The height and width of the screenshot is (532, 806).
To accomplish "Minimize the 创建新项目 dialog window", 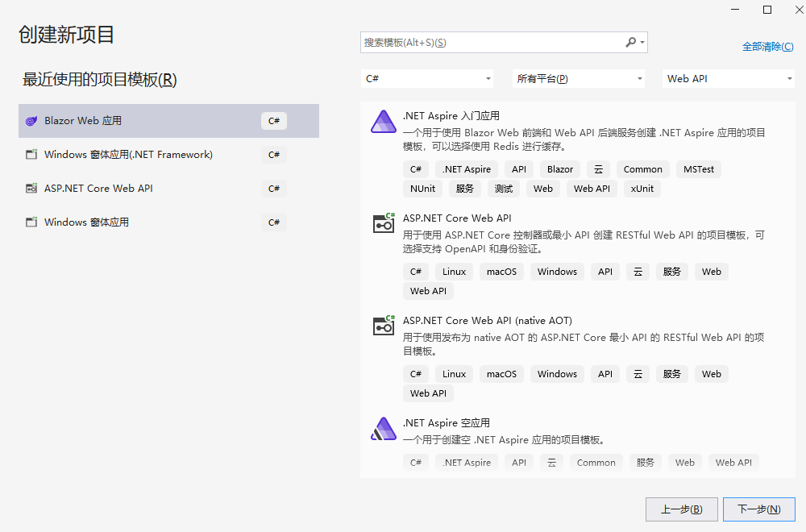I will tap(735, 10).
